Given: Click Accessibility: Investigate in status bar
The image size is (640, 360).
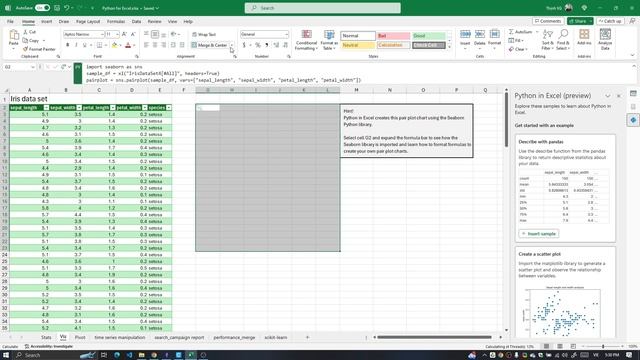Looking at the screenshot, I should click(49, 347).
